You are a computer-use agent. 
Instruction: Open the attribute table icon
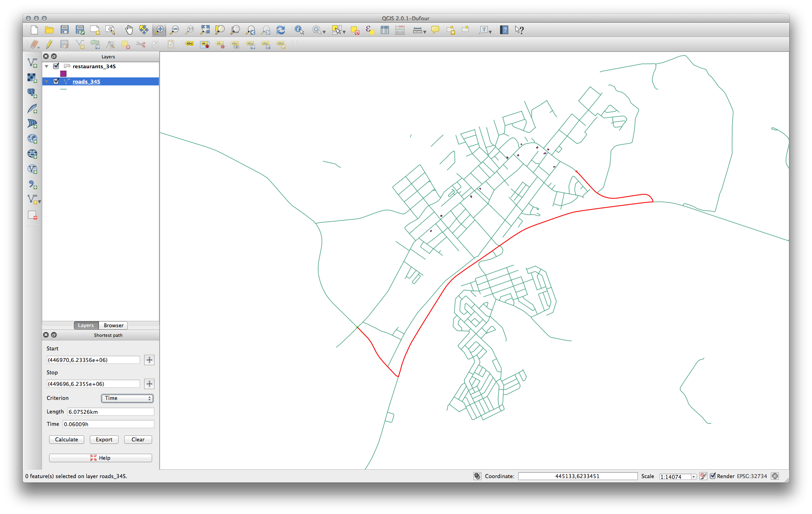point(385,30)
